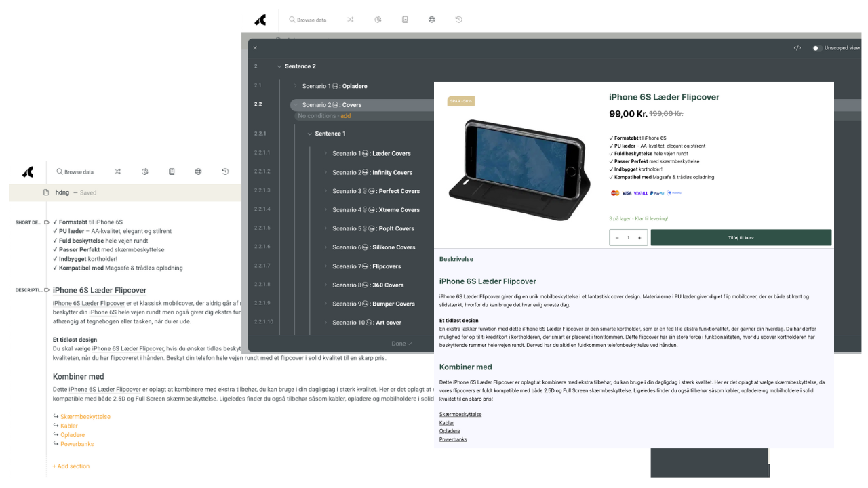Open orange Kabler link in left editor
Image resolution: width=868 pixels, height=488 pixels.
coord(69,426)
